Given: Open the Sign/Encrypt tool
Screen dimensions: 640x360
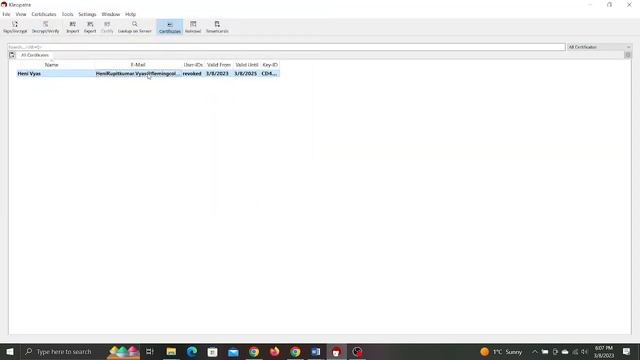Looking at the screenshot, I should click(x=15, y=27).
